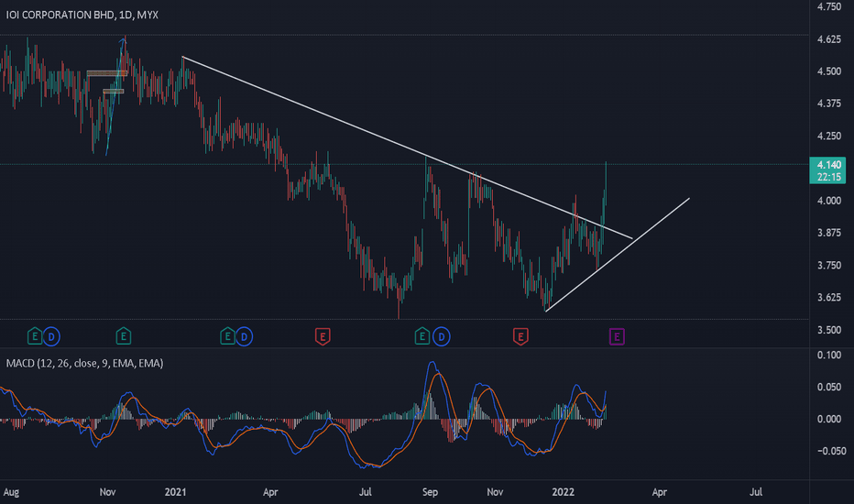Select the ascending white support trendline
The image size is (854, 504).
(618, 255)
